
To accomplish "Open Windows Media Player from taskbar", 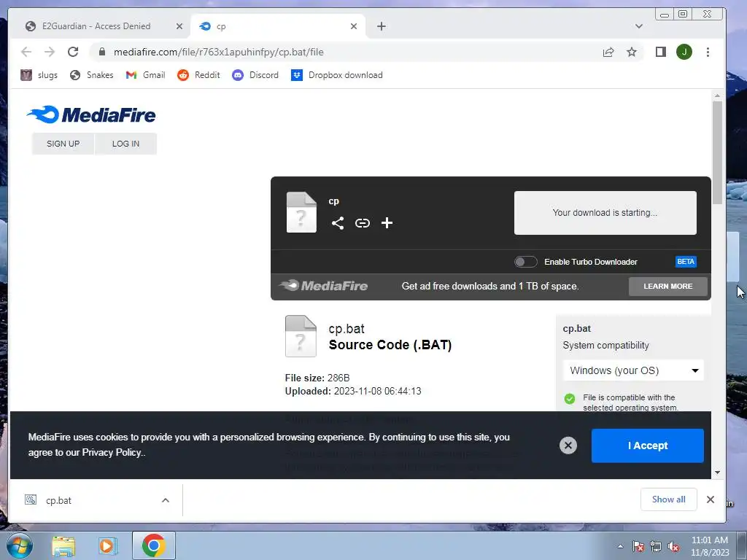I will [x=108, y=545].
